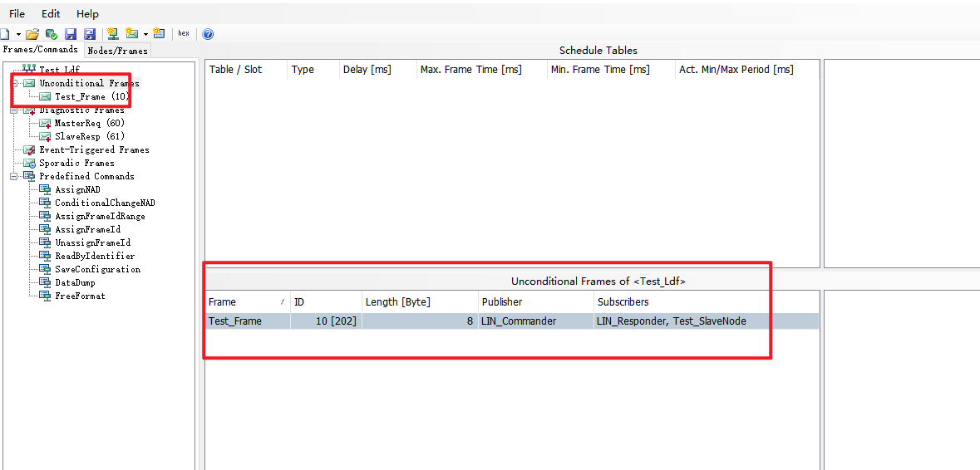Click the Table / Slot column header

246,70
